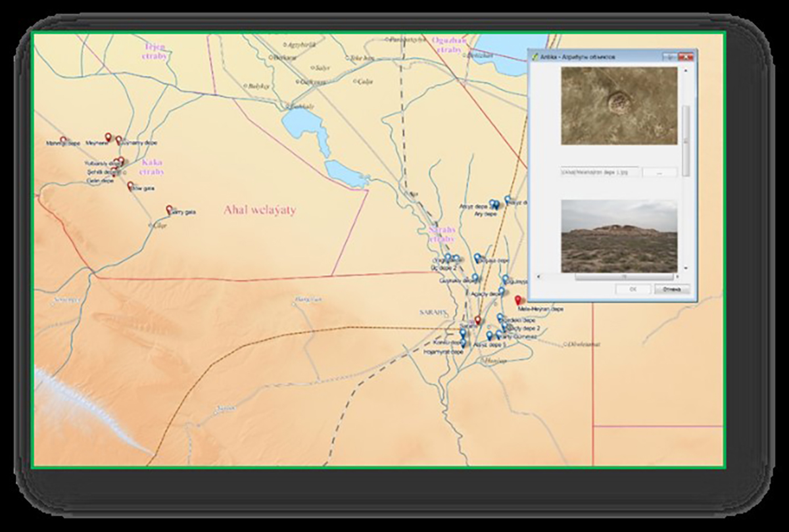Click the ground photo of the hill
Viewport: 789px width, 532px height.
click(619, 235)
